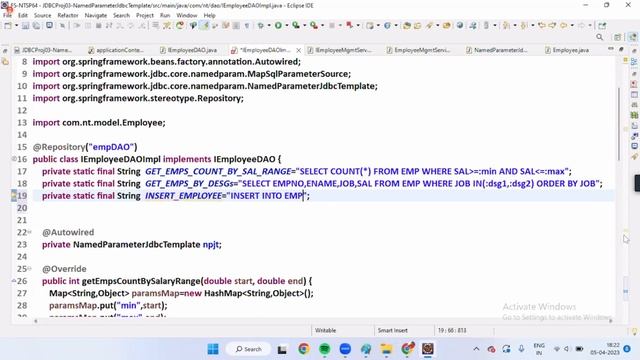Open the dropdown arrow beside New Java Class icon
This screenshot has width=640, height=360.
click(x=396, y=25)
